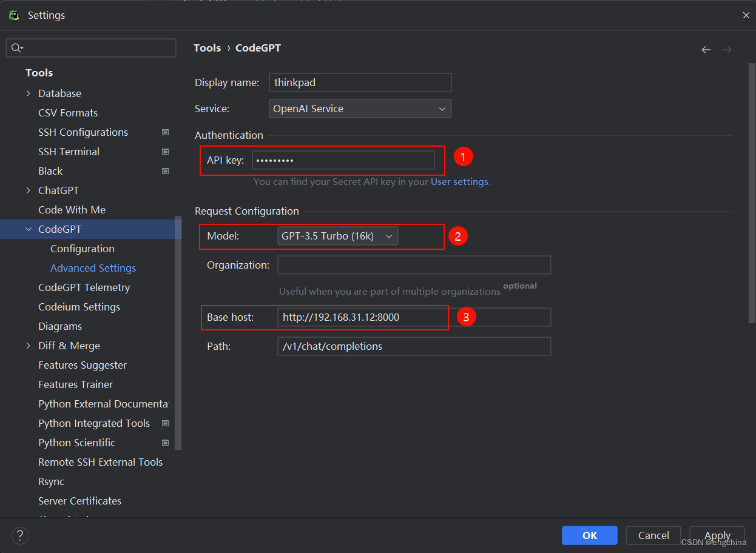Select Codeium Settings

coord(79,307)
